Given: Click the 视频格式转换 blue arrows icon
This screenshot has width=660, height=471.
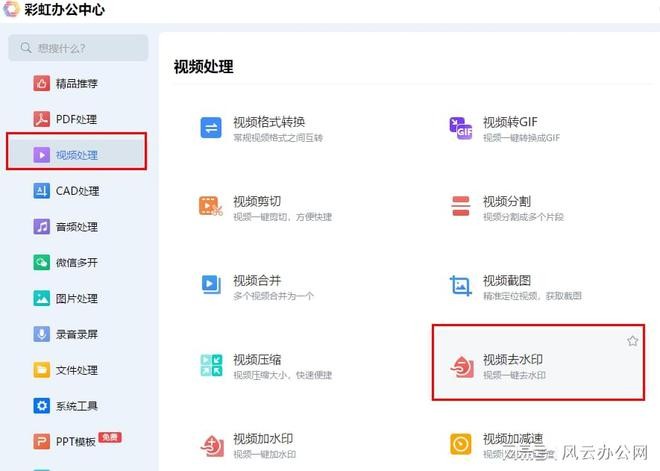Looking at the screenshot, I should click(x=211, y=128).
